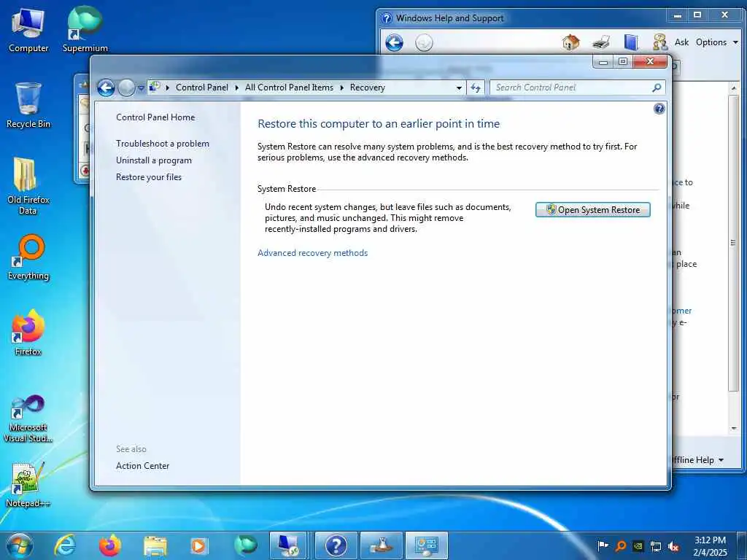The image size is (747, 560).
Task: Switch to Control Panel taskbar button
Action: point(426,545)
